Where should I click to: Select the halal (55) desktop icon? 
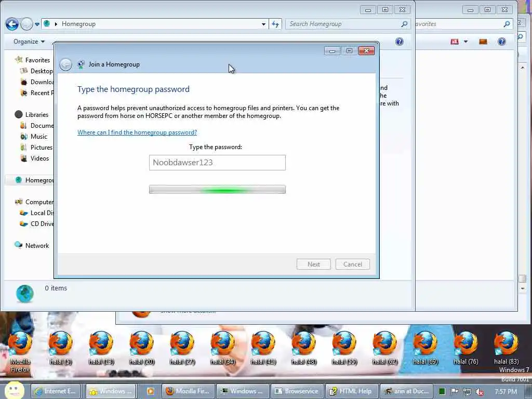coord(344,348)
